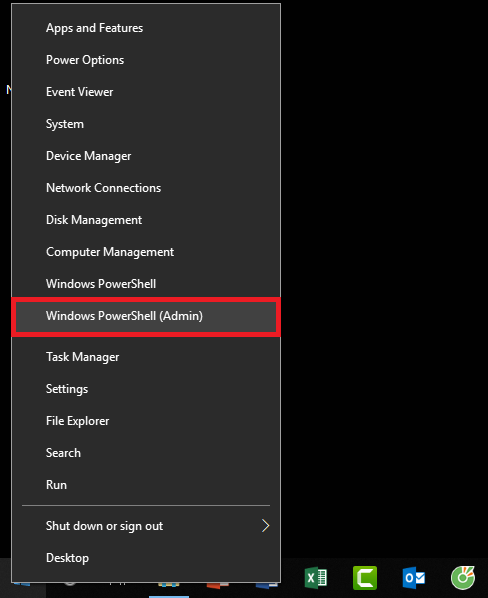488x598 pixels.
Task: Open Computer Management
Action: [146, 252]
